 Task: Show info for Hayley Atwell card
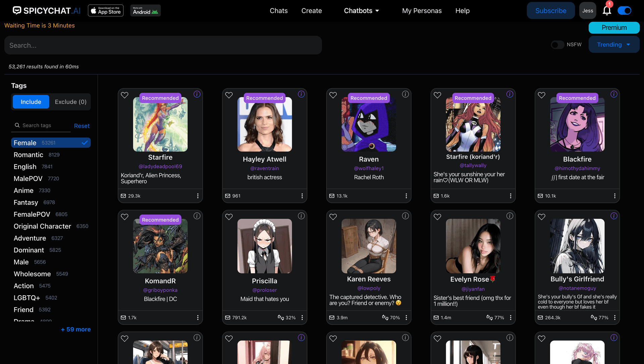point(301,94)
